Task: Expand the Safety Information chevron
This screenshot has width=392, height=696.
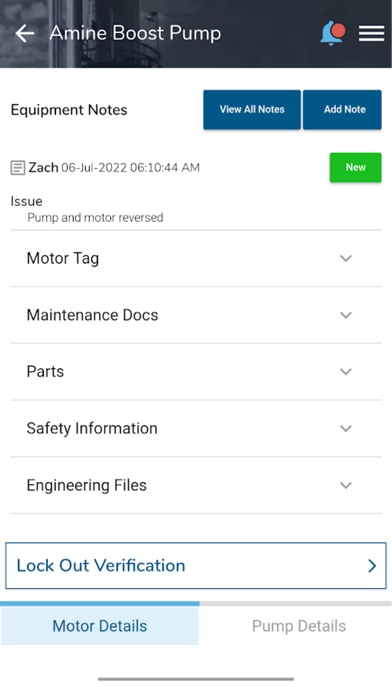Action: click(346, 428)
